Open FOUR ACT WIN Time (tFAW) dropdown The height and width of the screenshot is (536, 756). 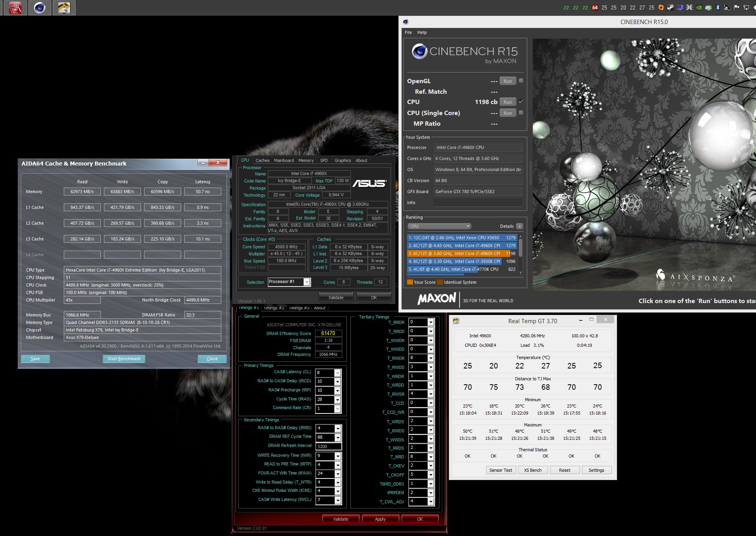click(337, 474)
